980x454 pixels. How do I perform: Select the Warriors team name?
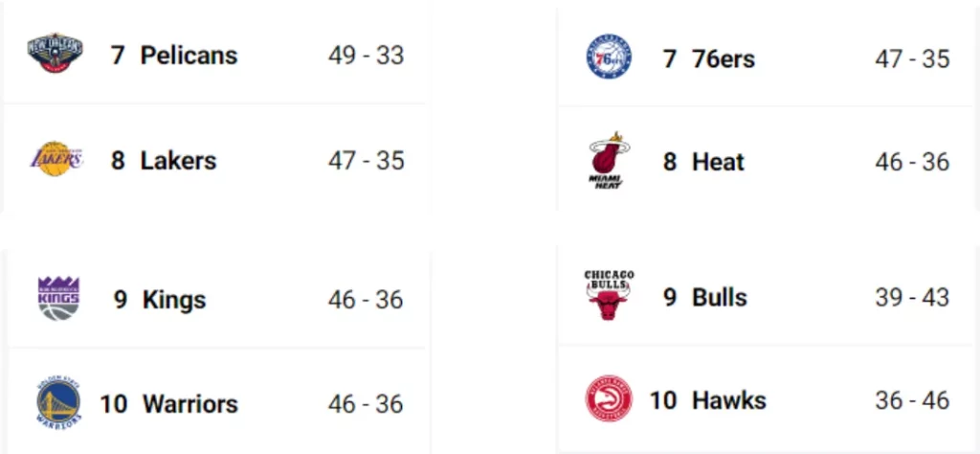pyautogui.click(x=189, y=404)
